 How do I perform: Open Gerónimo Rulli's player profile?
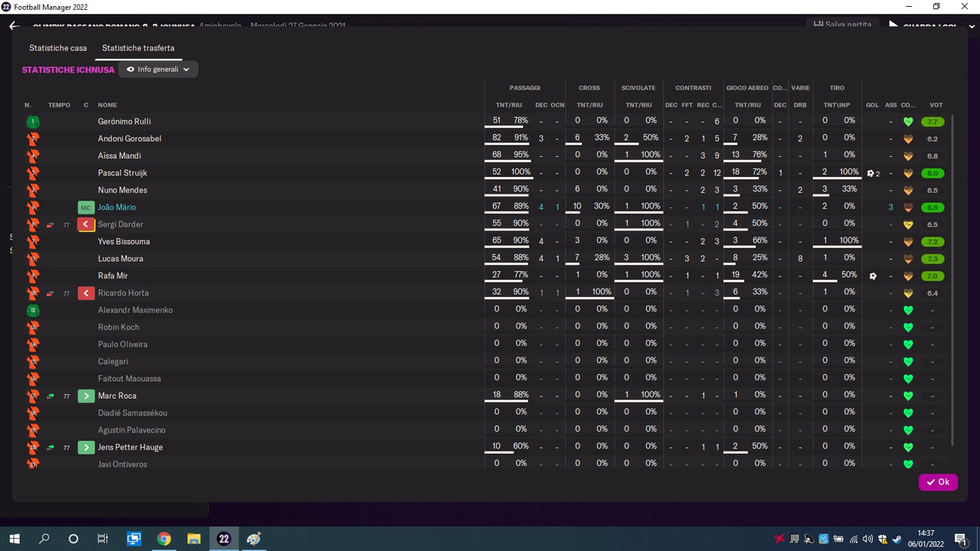pos(124,122)
